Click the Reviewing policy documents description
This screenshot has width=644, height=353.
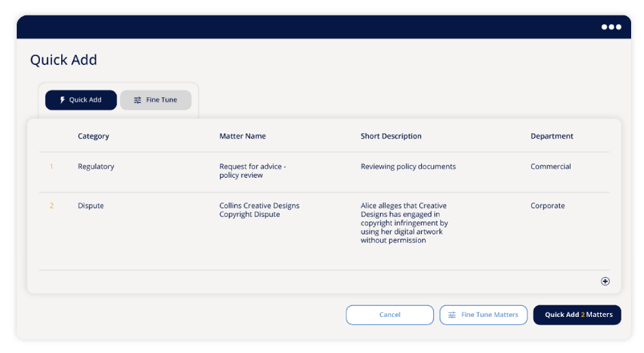[x=408, y=167]
